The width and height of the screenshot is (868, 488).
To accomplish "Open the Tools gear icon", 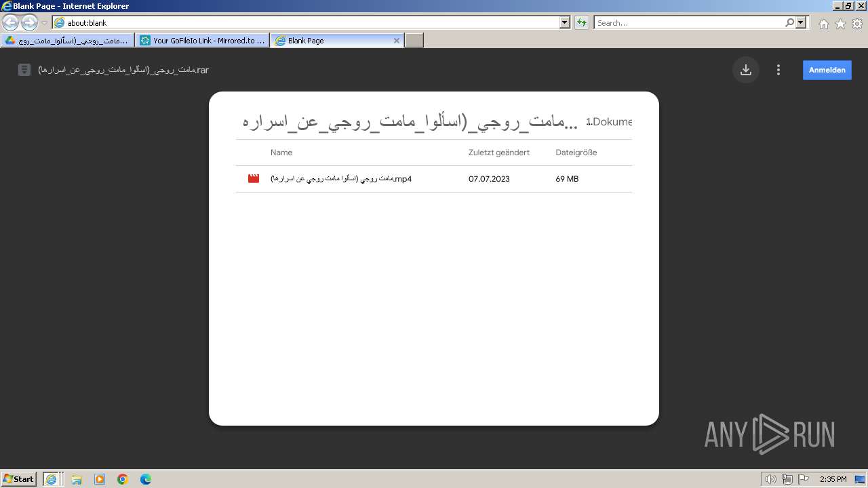I will [x=857, y=24].
